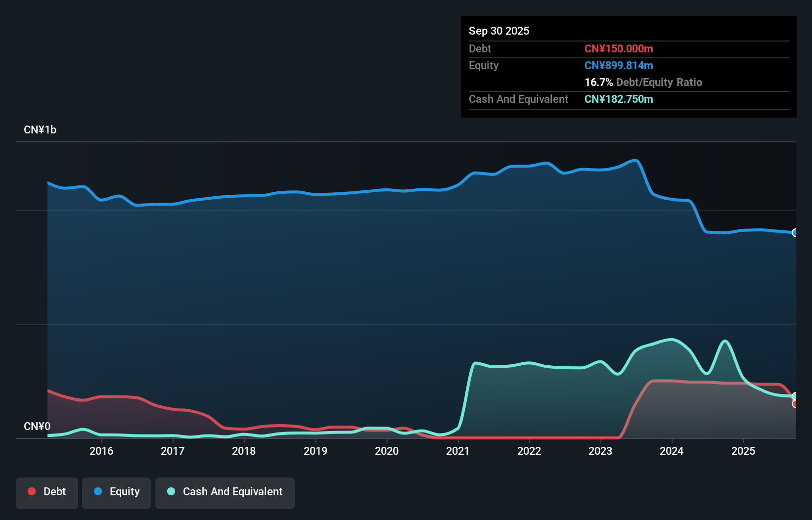Image resolution: width=812 pixels, height=520 pixels.
Task: Toggle the Equity series legend button
Action: (x=117, y=493)
